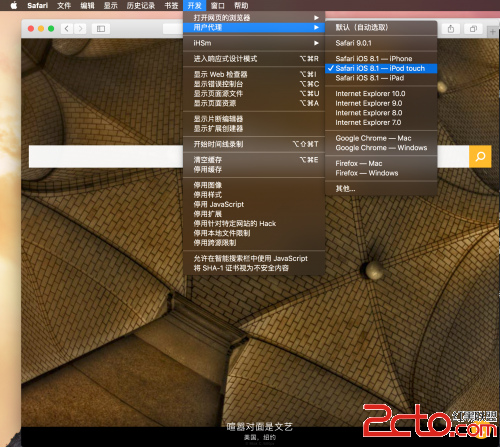Toggle 停用 JavaScript option
Image resolution: width=500 pixels, height=447 pixels.
[x=254, y=204]
